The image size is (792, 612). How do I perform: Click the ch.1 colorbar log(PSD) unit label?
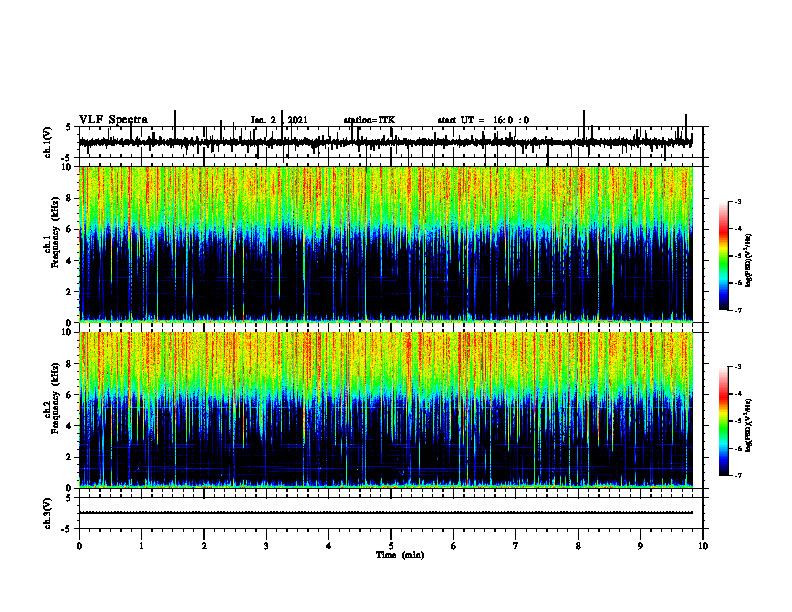(749, 261)
